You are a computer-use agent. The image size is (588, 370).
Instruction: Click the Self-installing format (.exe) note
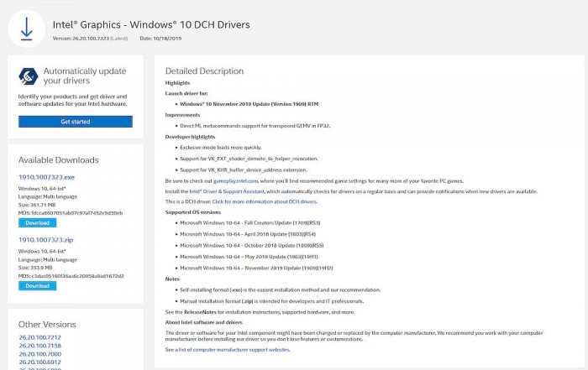tap(280, 289)
